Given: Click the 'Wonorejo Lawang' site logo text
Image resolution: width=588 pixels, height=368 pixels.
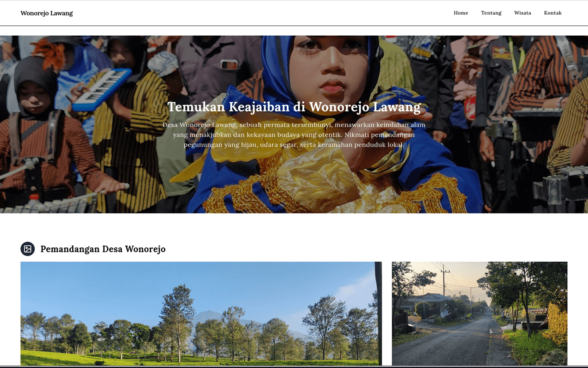Looking at the screenshot, I should pyautogui.click(x=47, y=13).
